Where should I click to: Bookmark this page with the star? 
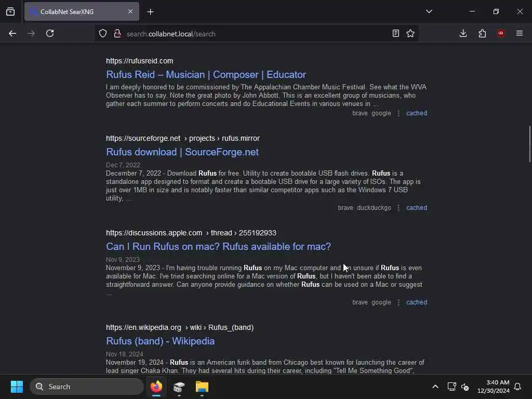tap(410, 33)
